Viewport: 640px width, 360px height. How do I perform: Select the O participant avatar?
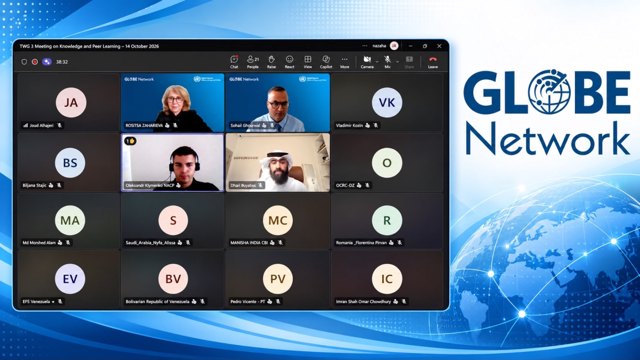(x=387, y=162)
